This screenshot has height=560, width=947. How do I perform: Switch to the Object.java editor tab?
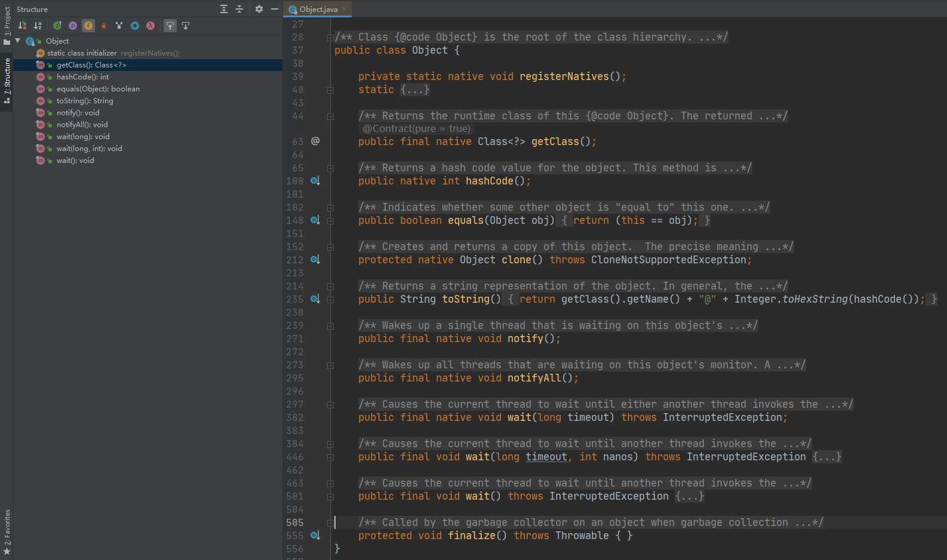coord(318,9)
